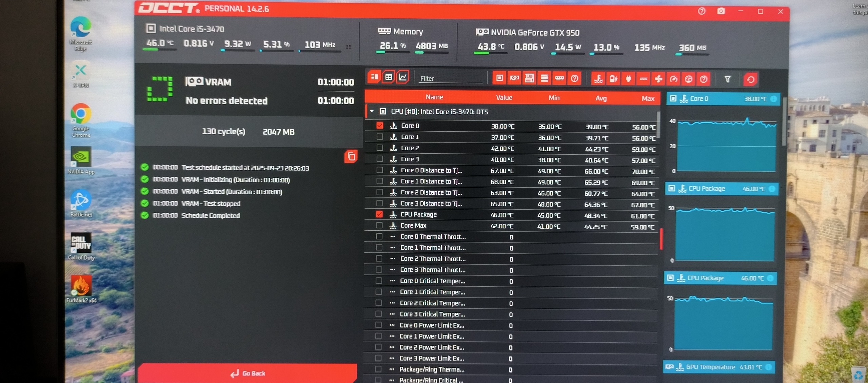868x383 pixels.
Task: Click the Intel Core i5-3470 grip handle
Action: 349,47
